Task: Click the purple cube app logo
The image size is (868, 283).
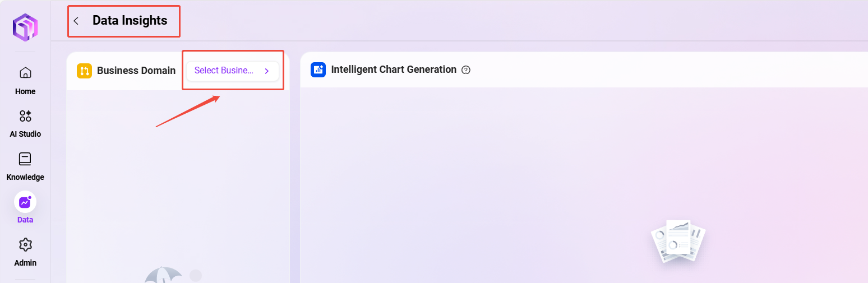Action: pyautogui.click(x=25, y=26)
